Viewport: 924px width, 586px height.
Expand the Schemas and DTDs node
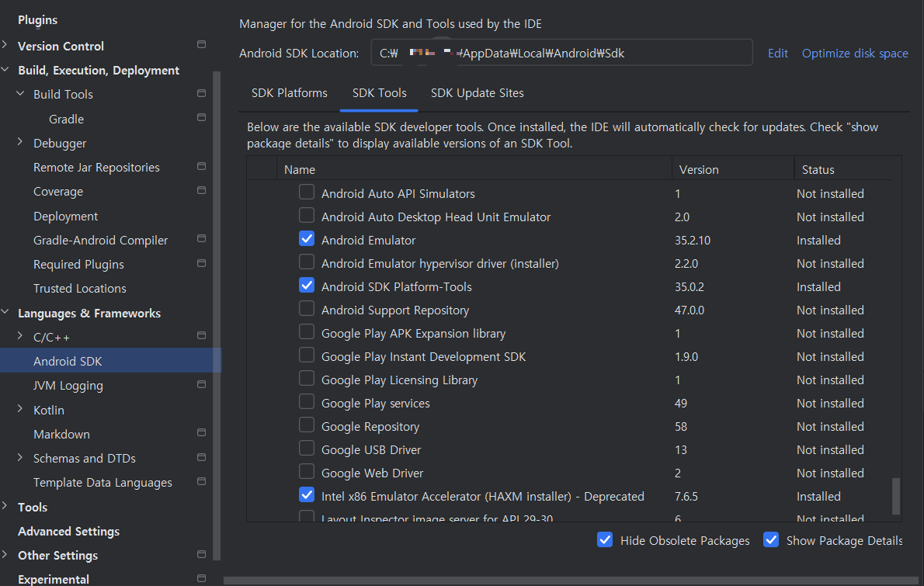click(20, 457)
